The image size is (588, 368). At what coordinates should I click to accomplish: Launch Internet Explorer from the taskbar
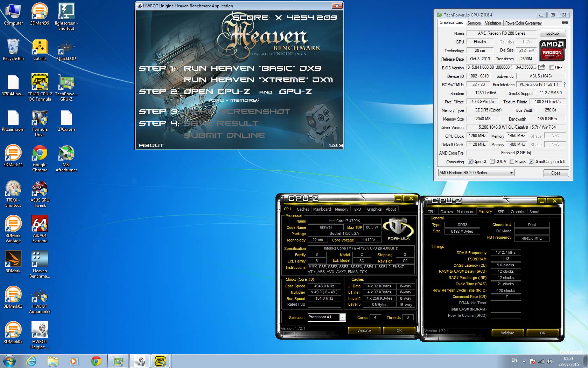31,361
